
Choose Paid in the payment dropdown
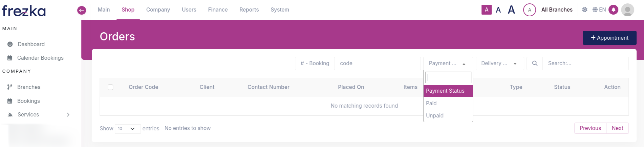click(431, 103)
